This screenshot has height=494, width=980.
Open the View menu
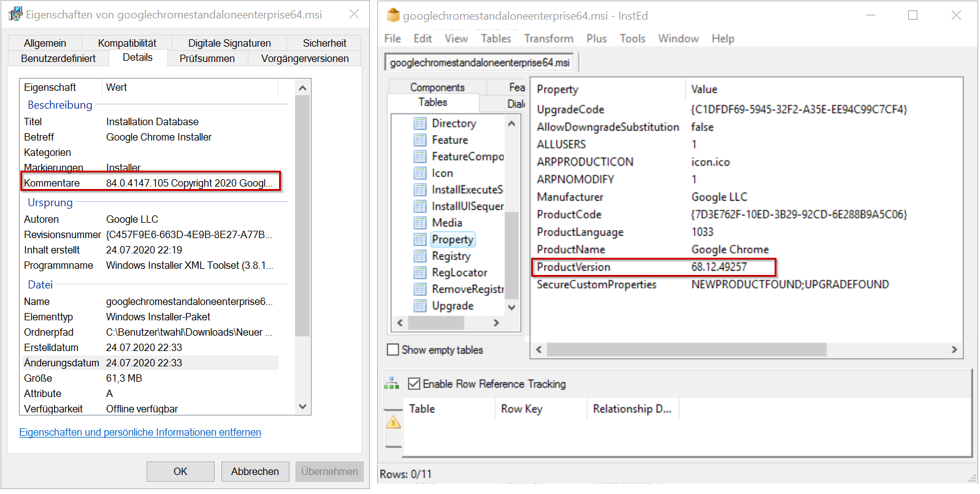(456, 39)
